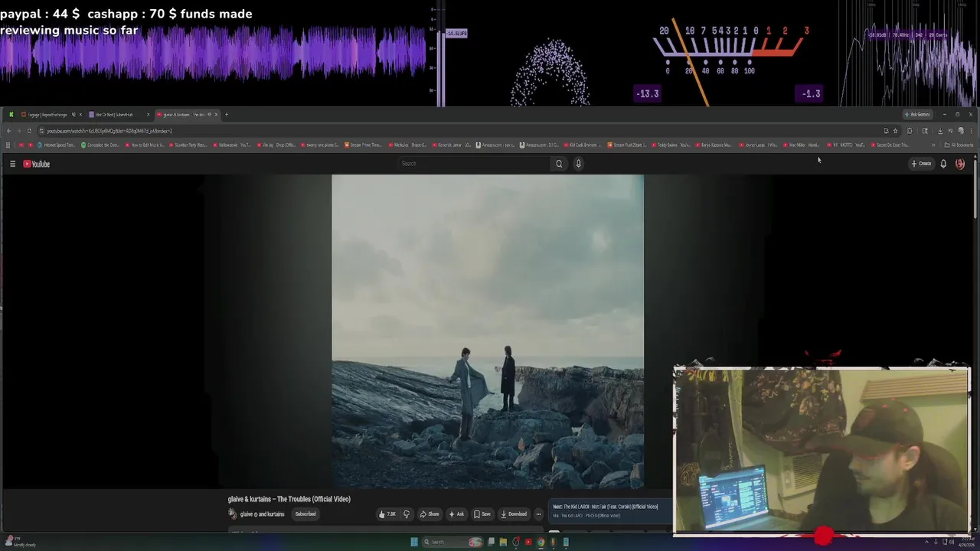Download the video
The image size is (980, 551).
[514, 514]
